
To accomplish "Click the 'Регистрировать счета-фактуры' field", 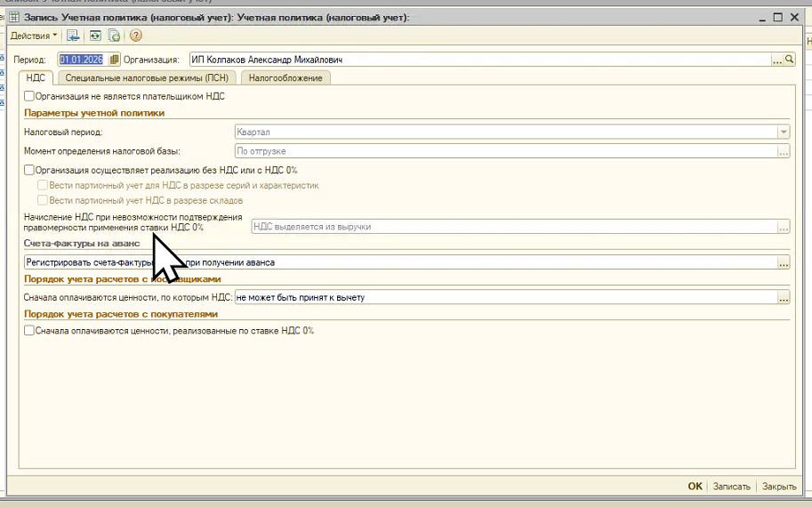I will click(x=400, y=262).
